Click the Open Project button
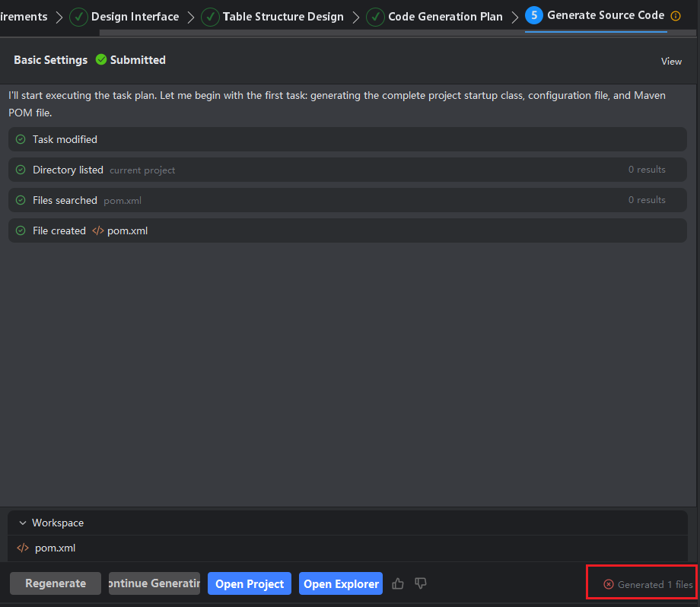This screenshot has height=607, width=700. 250,583
